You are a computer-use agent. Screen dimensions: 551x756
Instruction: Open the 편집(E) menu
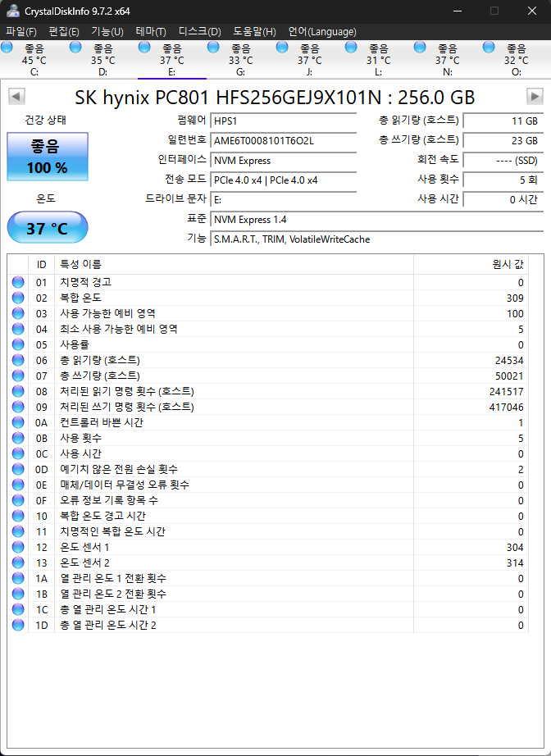(64, 32)
